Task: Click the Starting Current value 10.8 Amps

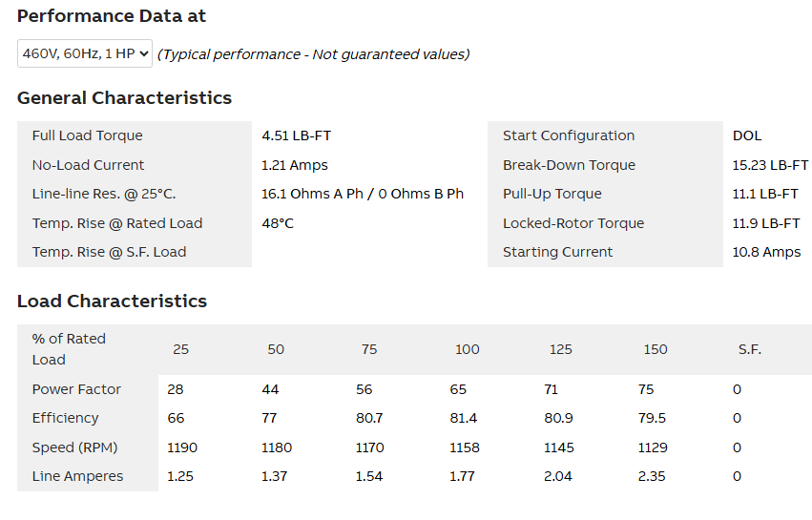Action: [766, 252]
